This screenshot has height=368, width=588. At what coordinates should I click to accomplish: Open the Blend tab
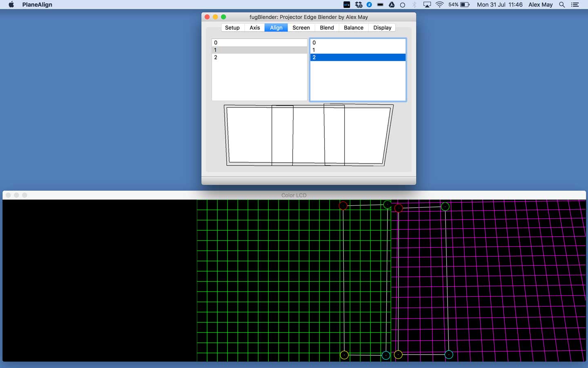(327, 28)
